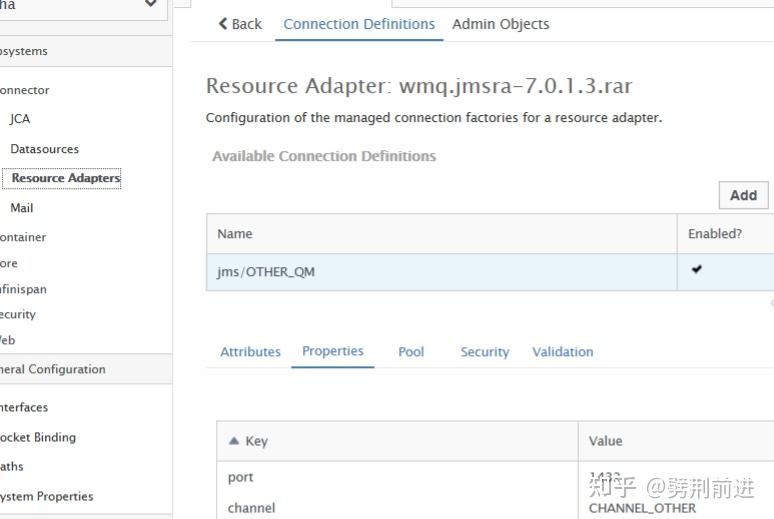Click the Back arrow link
Image resolution: width=774 pixels, height=519 pixels.
click(x=240, y=24)
